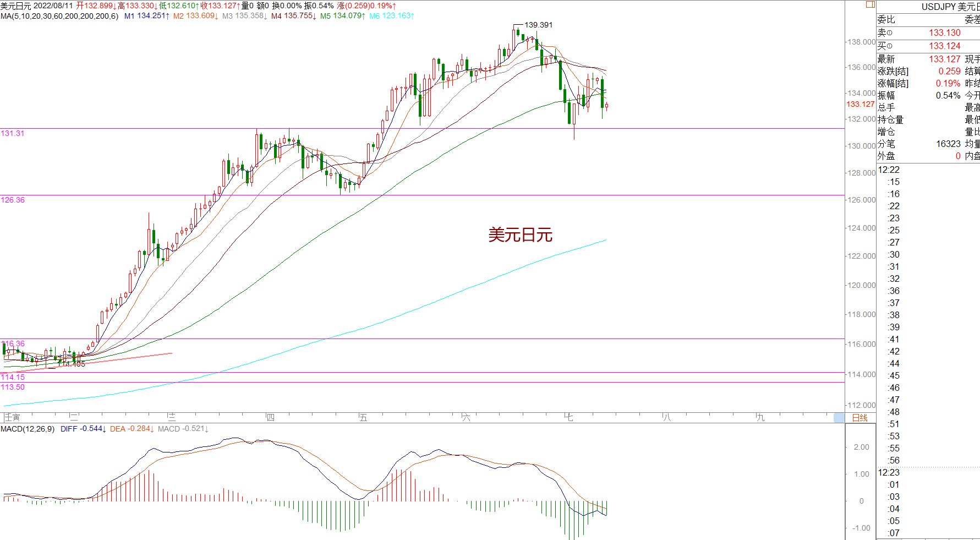Click the M6 123.163 moving average value

(392, 16)
